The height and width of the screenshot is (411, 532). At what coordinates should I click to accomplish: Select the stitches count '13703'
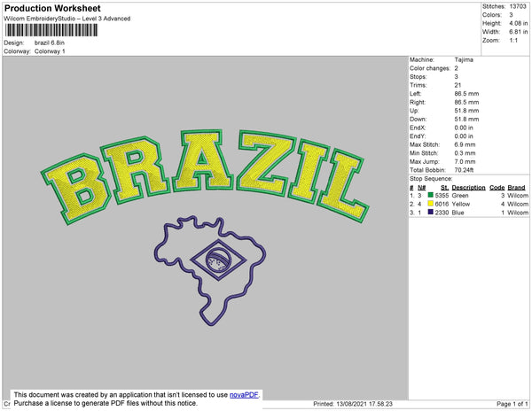coord(518,6)
